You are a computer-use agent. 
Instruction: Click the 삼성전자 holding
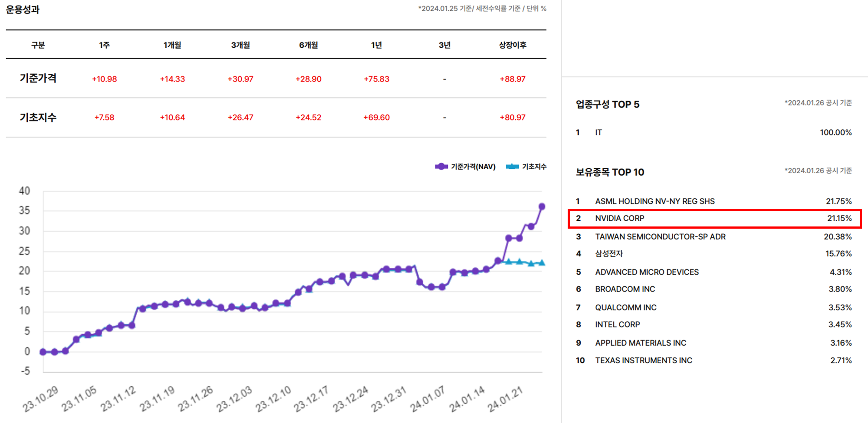(x=609, y=253)
